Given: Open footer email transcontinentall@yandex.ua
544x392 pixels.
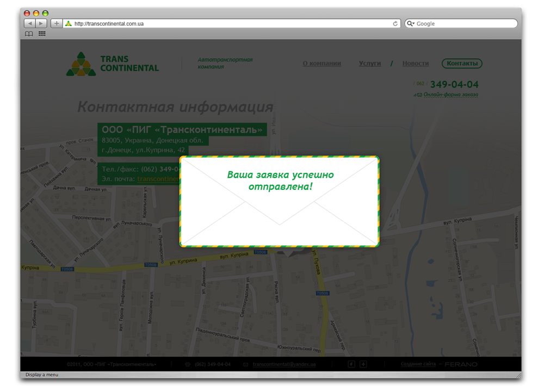Looking at the screenshot, I should [x=284, y=364].
